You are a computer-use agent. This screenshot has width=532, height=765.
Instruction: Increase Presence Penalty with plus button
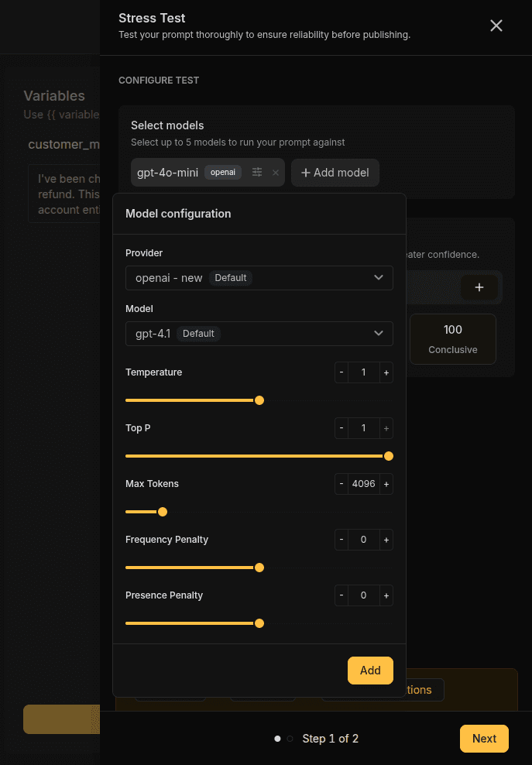[x=386, y=595]
